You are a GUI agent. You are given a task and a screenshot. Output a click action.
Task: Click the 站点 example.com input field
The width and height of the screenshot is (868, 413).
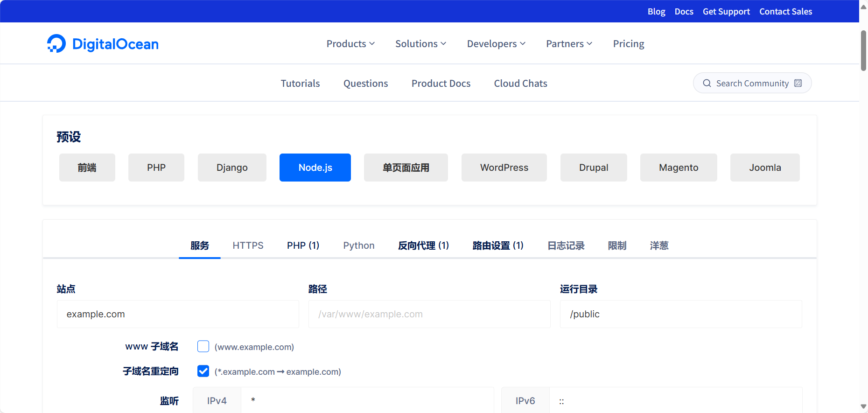pyautogui.click(x=178, y=314)
